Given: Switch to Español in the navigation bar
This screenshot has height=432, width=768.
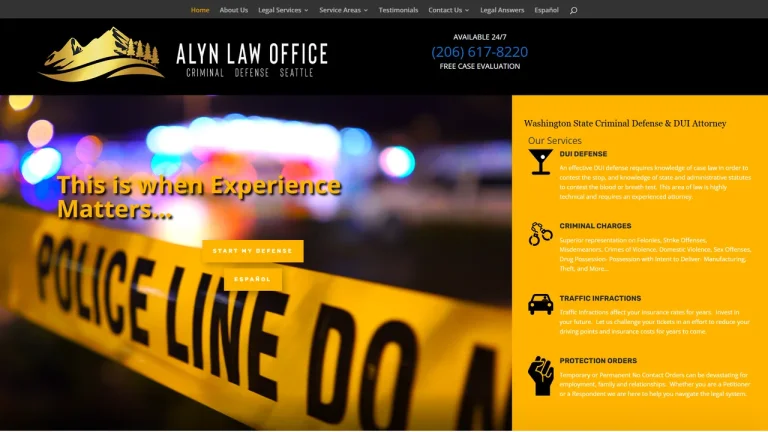Looking at the screenshot, I should pos(547,10).
